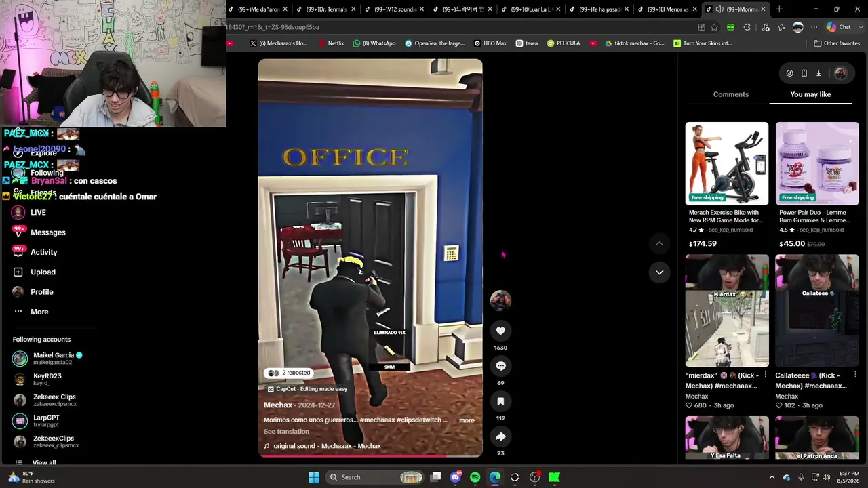
Task: Open the browser Extensions puzzle icon
Action: tap(747, 27)
